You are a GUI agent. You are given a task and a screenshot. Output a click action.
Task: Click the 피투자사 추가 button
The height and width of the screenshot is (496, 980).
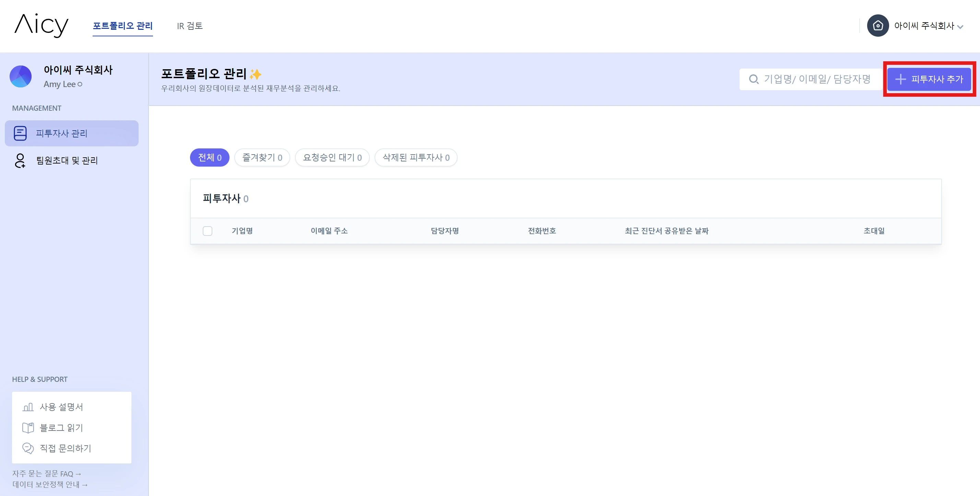point(929,79)
